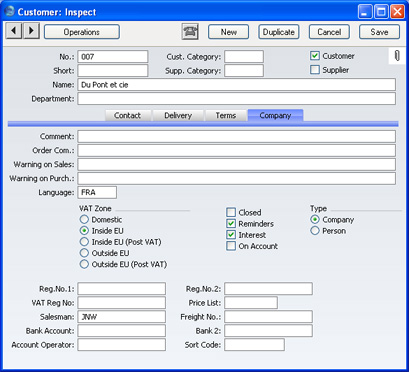Click the Reg.No.1 field
Screen dimensions: 409x372
[x=121, y=289]
